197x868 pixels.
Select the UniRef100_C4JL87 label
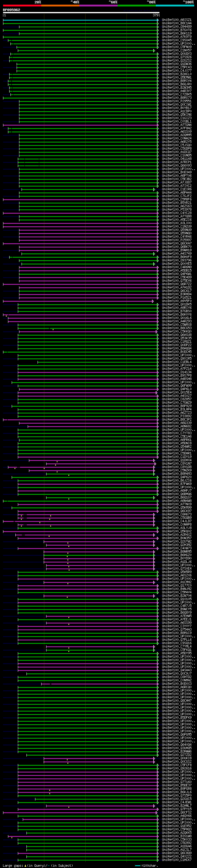tap(177, 521)
